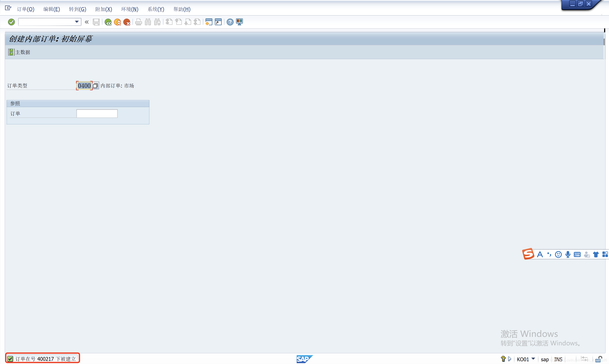Click the red Cancel icon

(x=127, y=22)
